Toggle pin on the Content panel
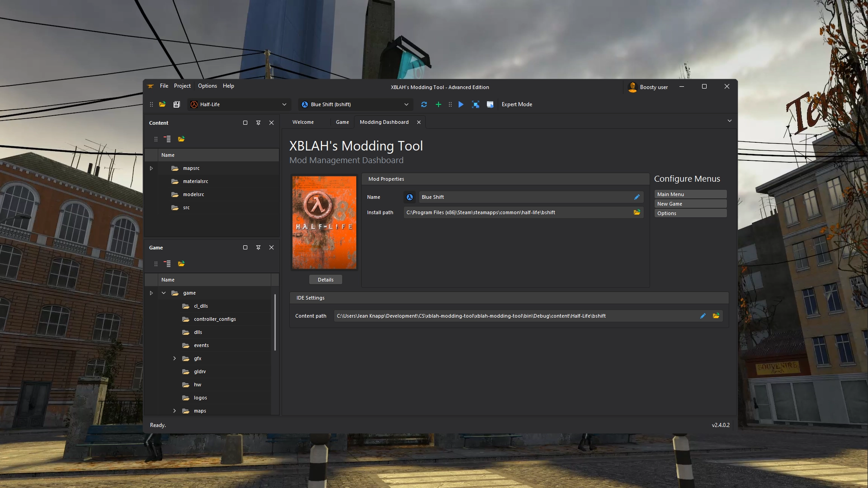 click(x=258, y=123)
